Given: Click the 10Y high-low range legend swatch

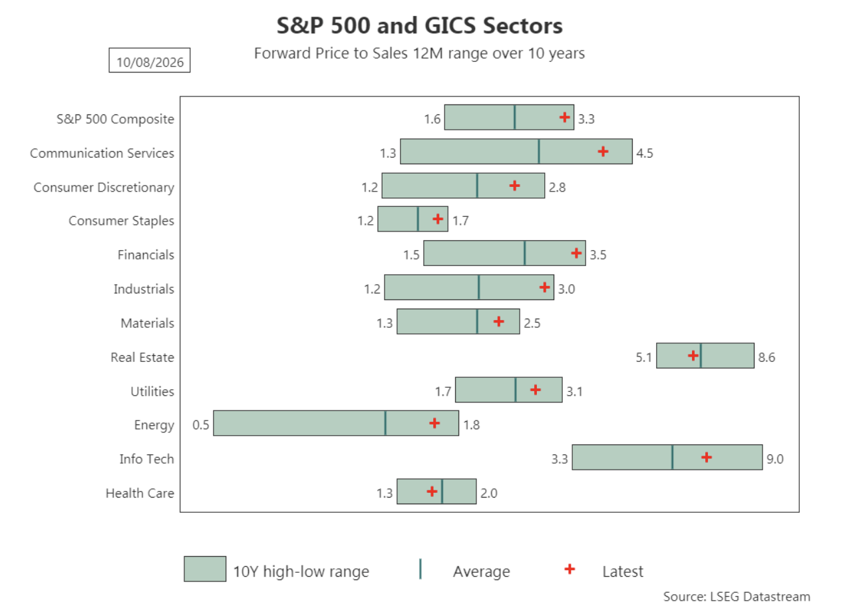Looking at the screenshot, I should pyautogui.click(x=205, y=569).
